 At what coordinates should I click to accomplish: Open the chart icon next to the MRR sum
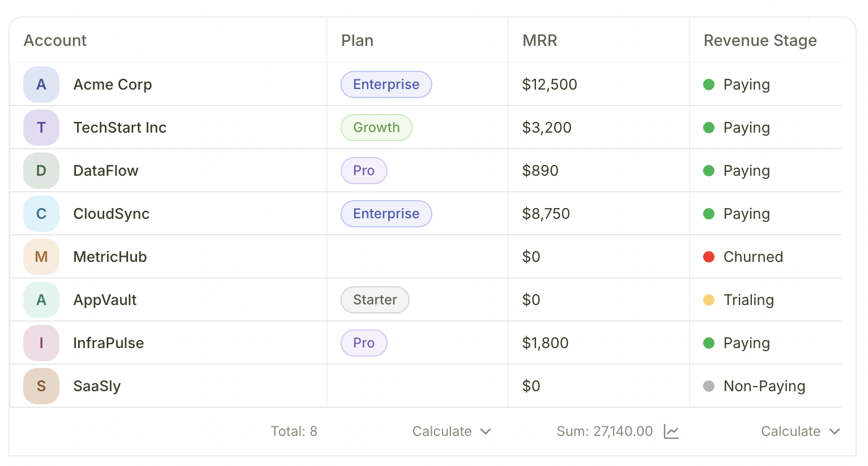[671, 431]
